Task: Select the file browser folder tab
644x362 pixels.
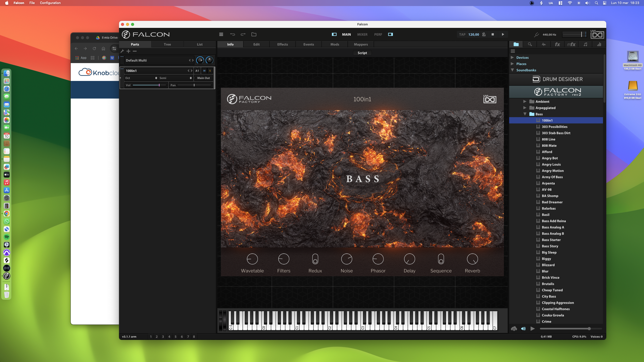Action: click(516, 44)
